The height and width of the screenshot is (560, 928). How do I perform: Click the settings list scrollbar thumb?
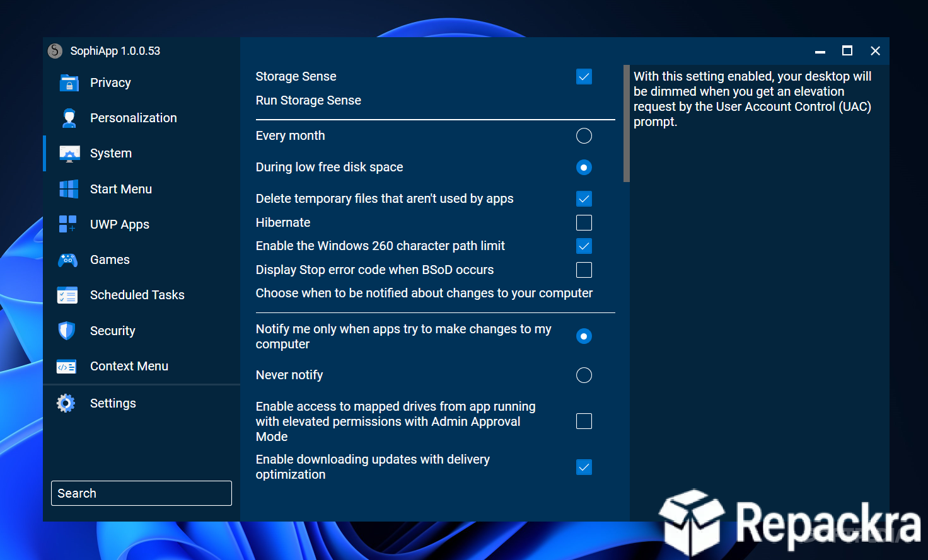[x=627, y=123]
